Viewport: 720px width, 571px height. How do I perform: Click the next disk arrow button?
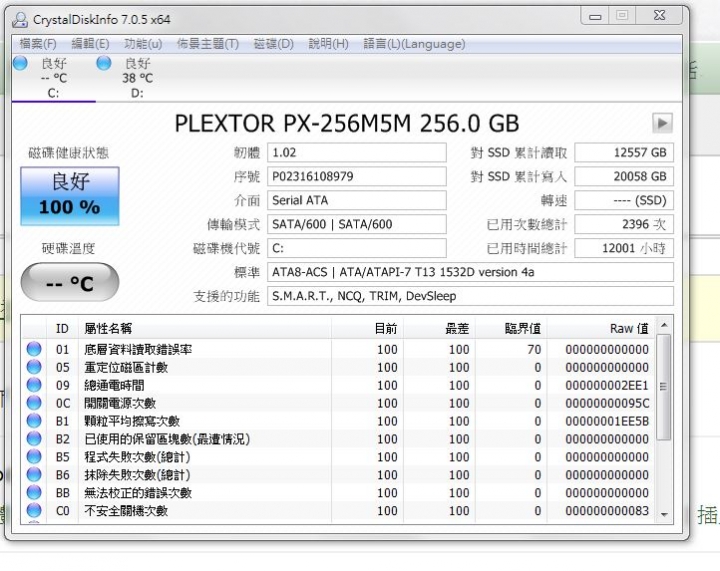coord(662,123)
